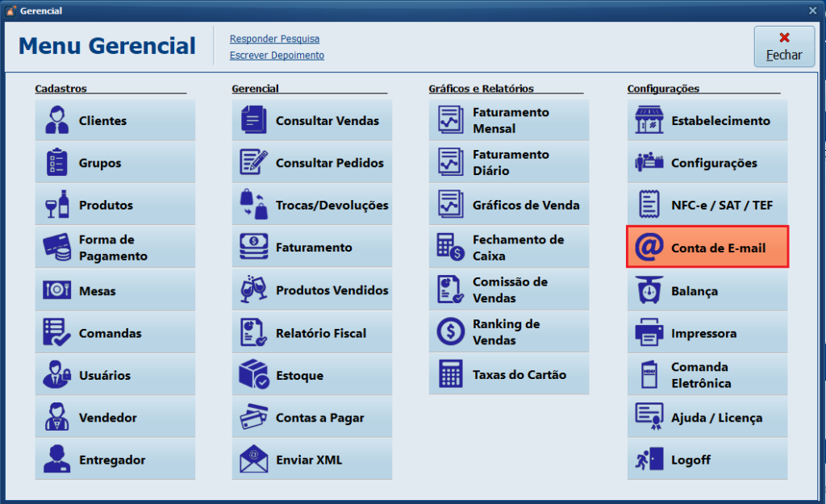Open Produtos via the wine bottle icon
The width and height of the screenshot is (826, 504).
click(57, 205)
